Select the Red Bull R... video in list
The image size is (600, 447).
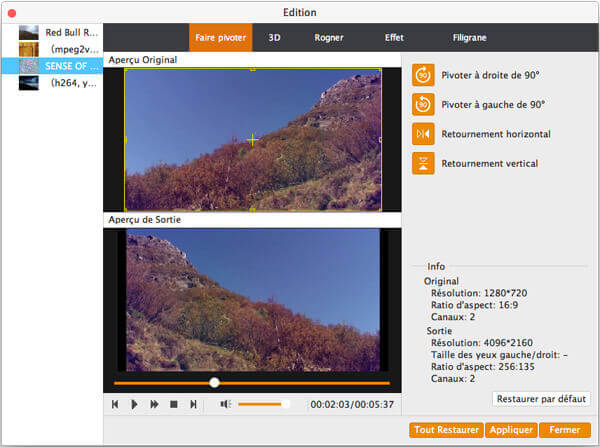pos(52,33)
